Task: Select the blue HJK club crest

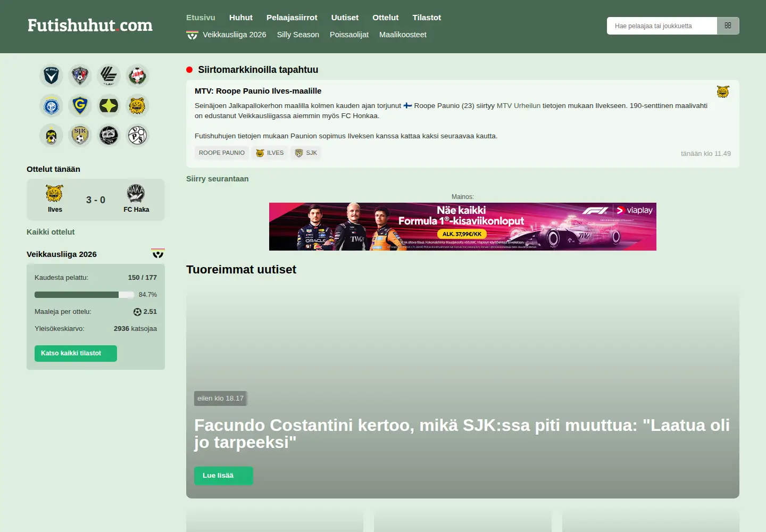Action: click(x=51, y=106)
